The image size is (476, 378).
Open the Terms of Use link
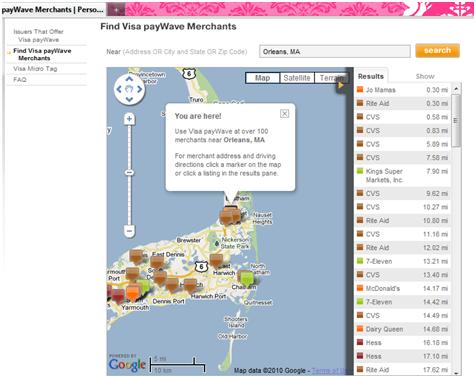[329, 370]
